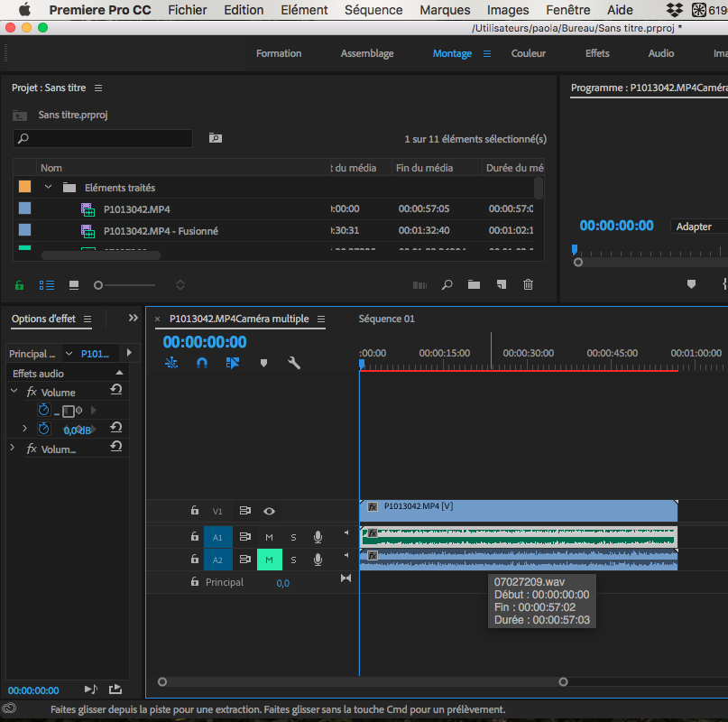Switch to Couleur workspace
The image size is (728, 722).
click(x=529, y=53)
